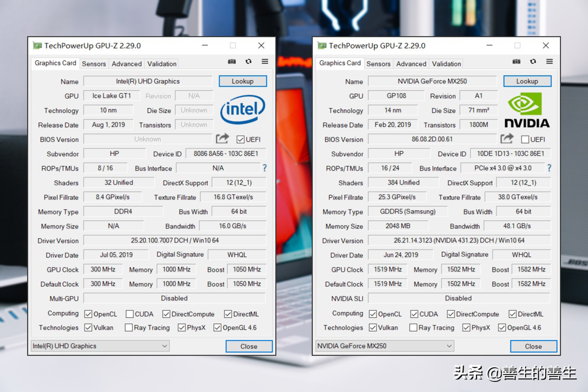Click the screenshot camera icon in NVIDIA window

(x=516, y=62)
